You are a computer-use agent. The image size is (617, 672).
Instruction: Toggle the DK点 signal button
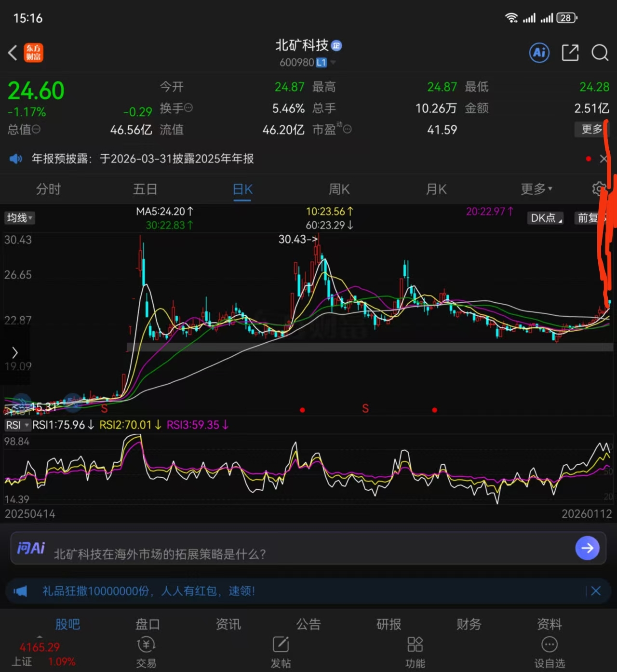(546, 218)
